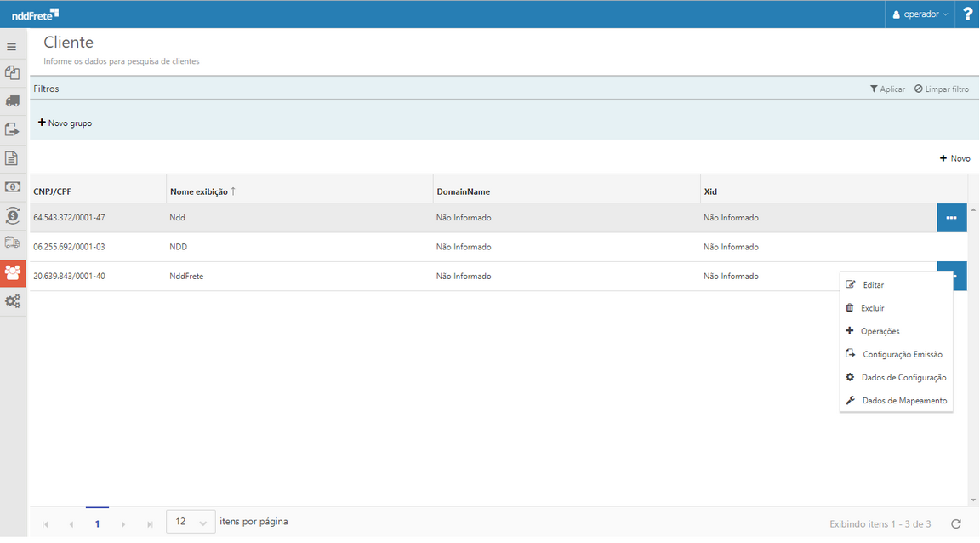Open the hamburger navigation menu at sidebar top
The height and width of the screenshot is (543, 980).
pyautogui.click(x=12, y=45)
